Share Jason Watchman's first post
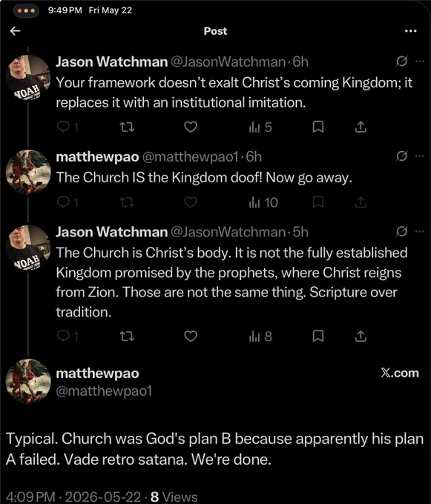 [x=361, y=127]
